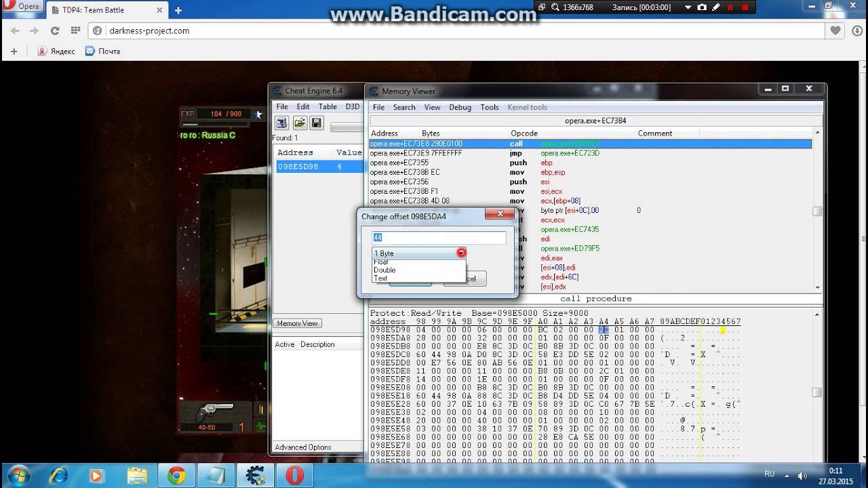
Task: Open Cheat Engine's Edit menu
Action: (x=303, y=107)
